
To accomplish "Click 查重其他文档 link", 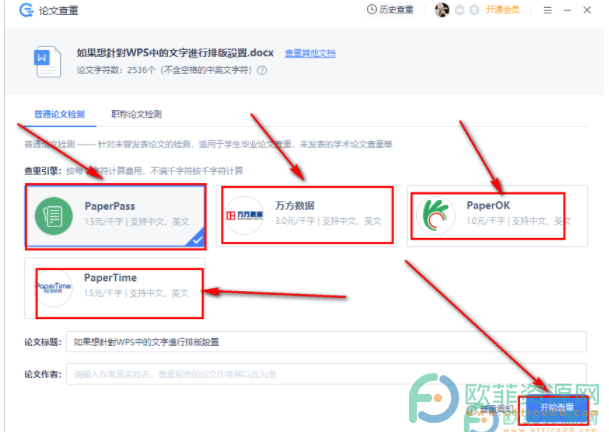I will click(x=310, y=53).
